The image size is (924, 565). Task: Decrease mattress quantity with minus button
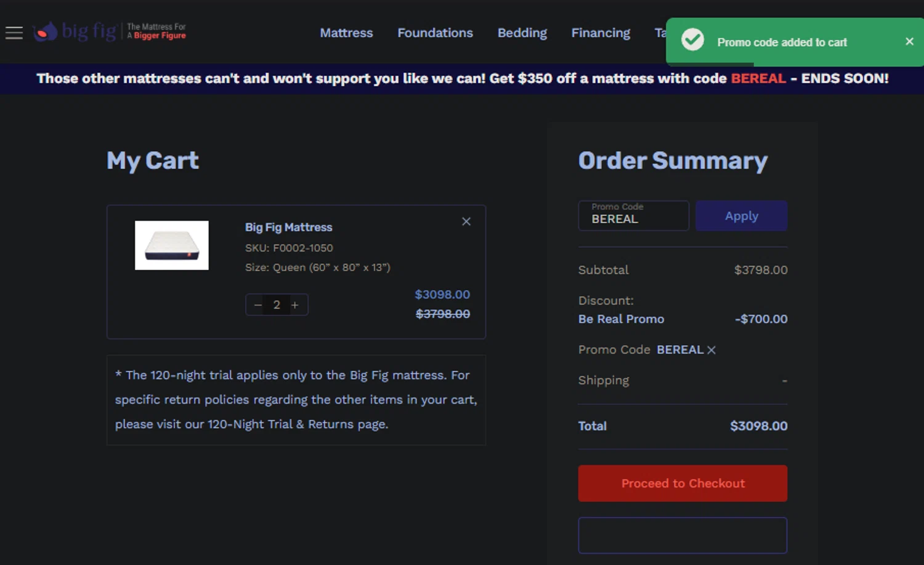pos(258,305)
